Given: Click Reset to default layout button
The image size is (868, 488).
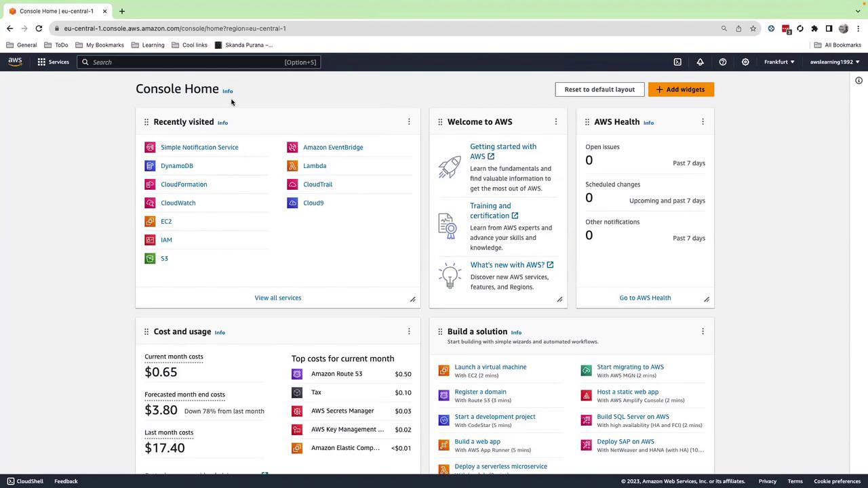Looking at the screenshot, I should tap(599, 89).
